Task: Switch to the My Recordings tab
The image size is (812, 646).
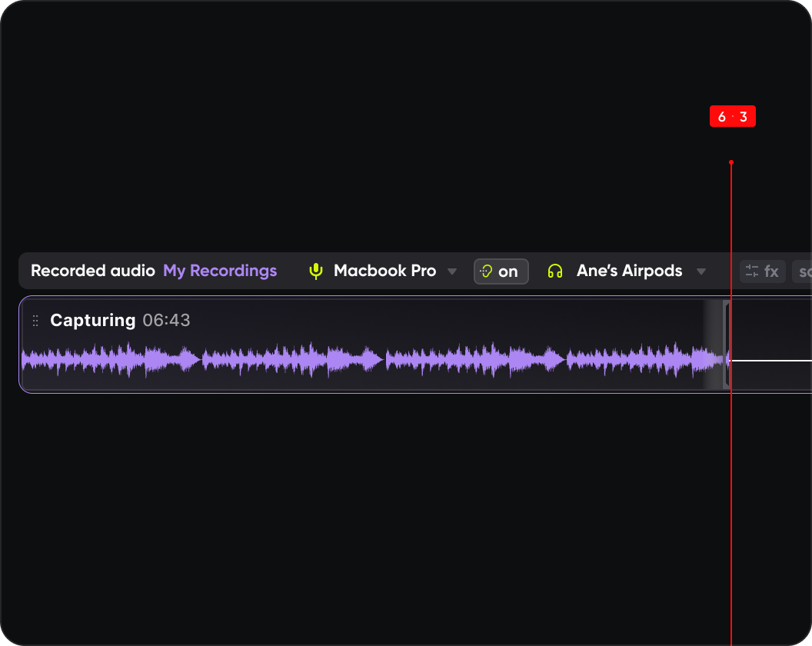Action: coord(220,271)
